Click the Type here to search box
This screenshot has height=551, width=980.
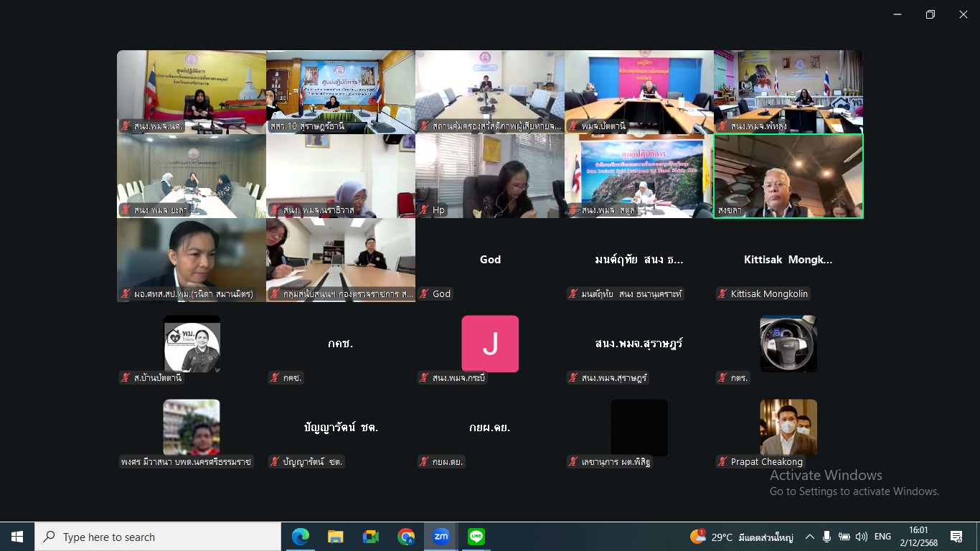tap(158, 537)
